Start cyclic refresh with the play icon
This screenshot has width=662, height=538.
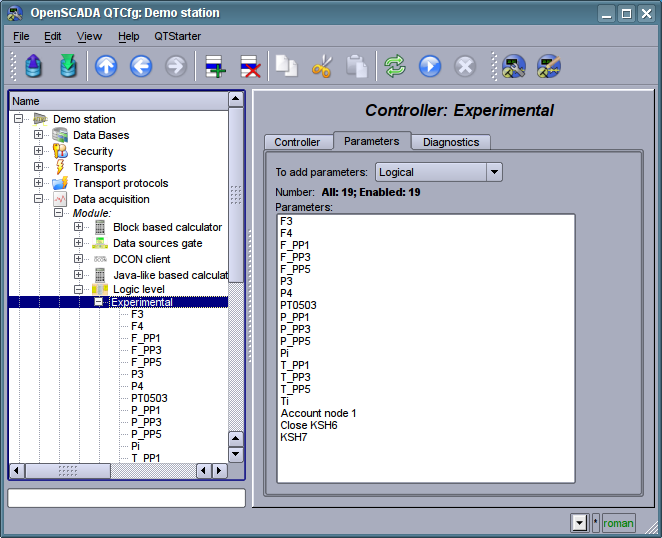(x=430, y=66)
